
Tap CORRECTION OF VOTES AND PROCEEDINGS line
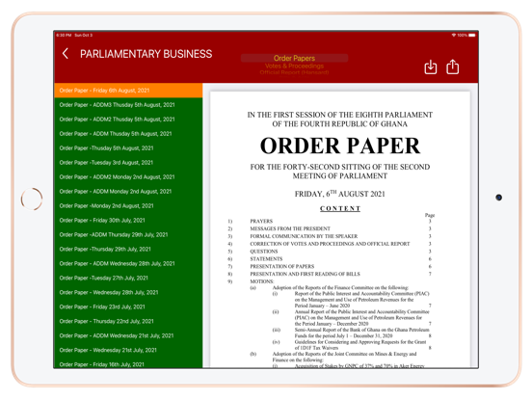pyautogui.click(x=330, y=244)
